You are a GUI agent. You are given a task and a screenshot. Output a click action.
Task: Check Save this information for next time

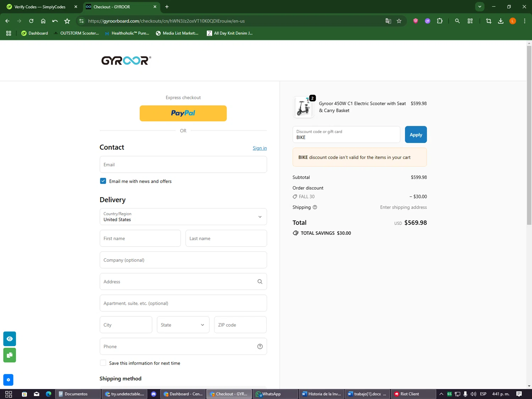tap(103, 363)
